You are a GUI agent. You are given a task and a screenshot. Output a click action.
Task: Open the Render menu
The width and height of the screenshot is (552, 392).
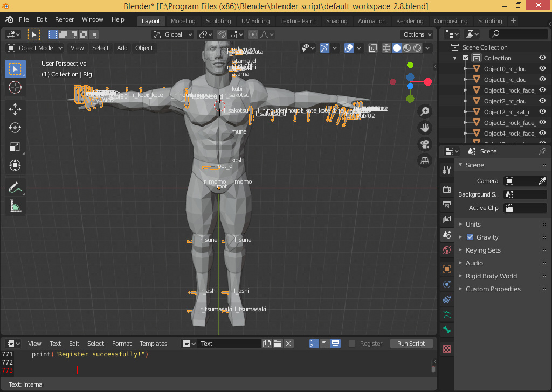[65, 19]
